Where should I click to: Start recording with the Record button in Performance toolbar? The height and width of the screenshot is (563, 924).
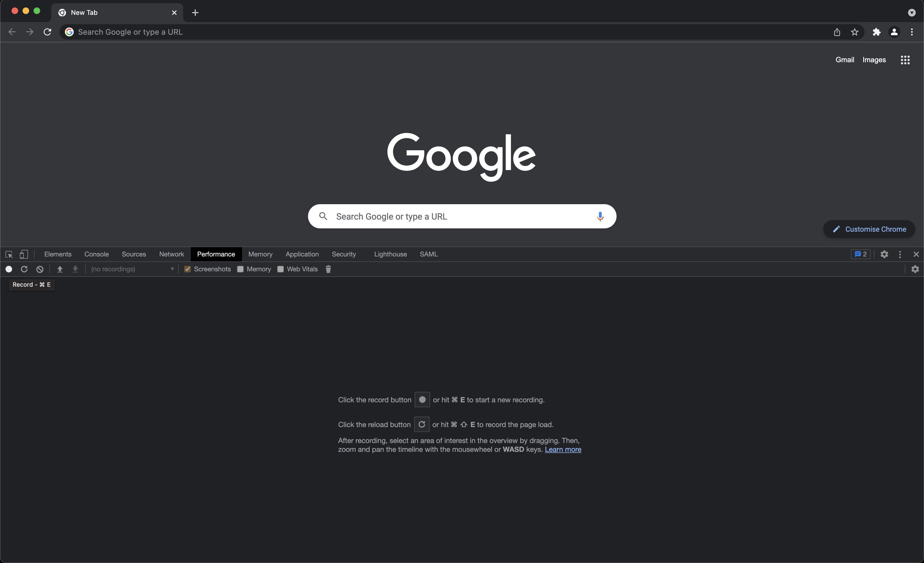9,269
